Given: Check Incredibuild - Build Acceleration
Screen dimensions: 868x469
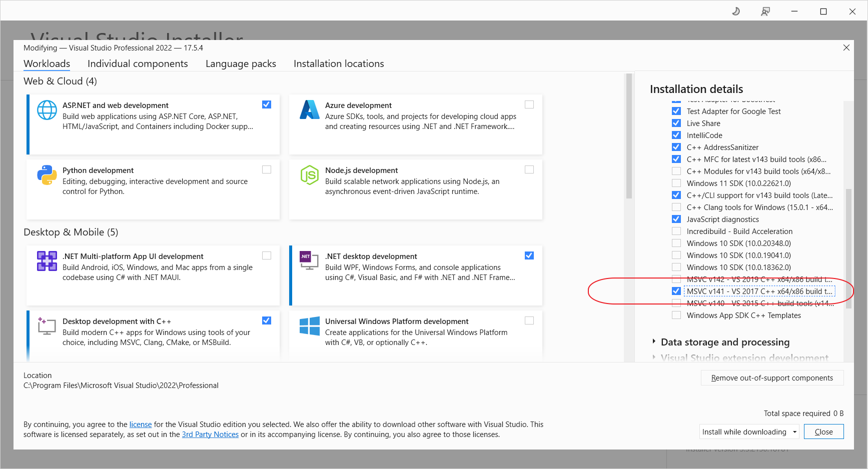Looking at the screenshot, I should (x=676, y=231).
